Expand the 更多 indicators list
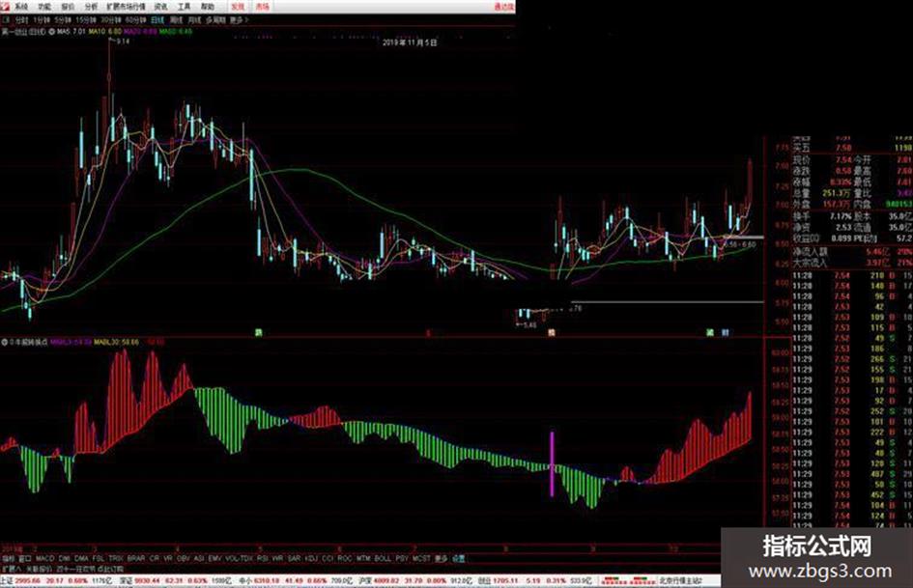Image resolution: width=913 pixels, height=588 pixels. pos(441,558)
